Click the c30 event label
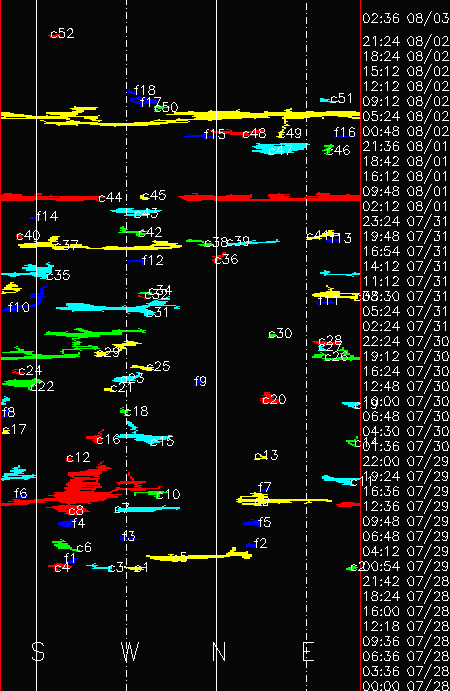Image resolution: width=450 pixels, height=691 pixels. coord(280,333)
